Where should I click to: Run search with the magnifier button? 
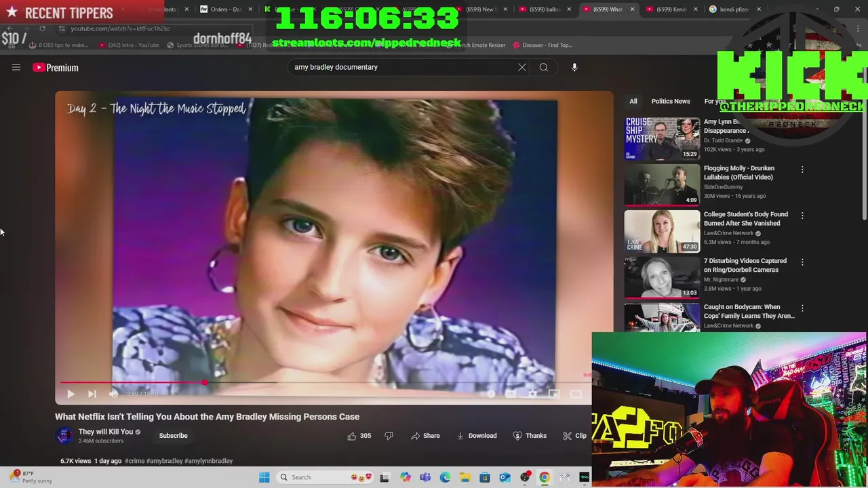(543, 67)
